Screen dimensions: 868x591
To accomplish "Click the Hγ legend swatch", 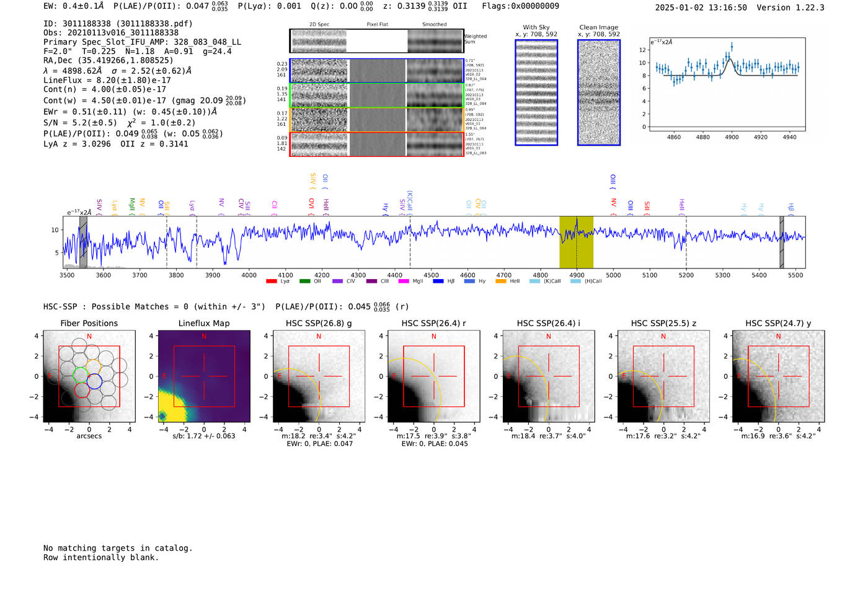I will click(x=469, y=281).
